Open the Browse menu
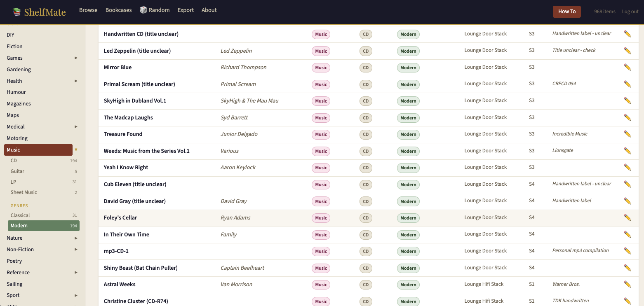The height and width of the screenshot is (306, 644). (x=88, y=10)
